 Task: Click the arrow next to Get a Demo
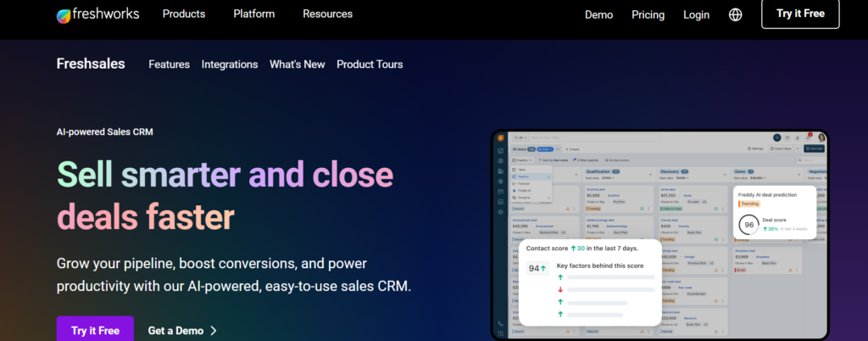214,330
